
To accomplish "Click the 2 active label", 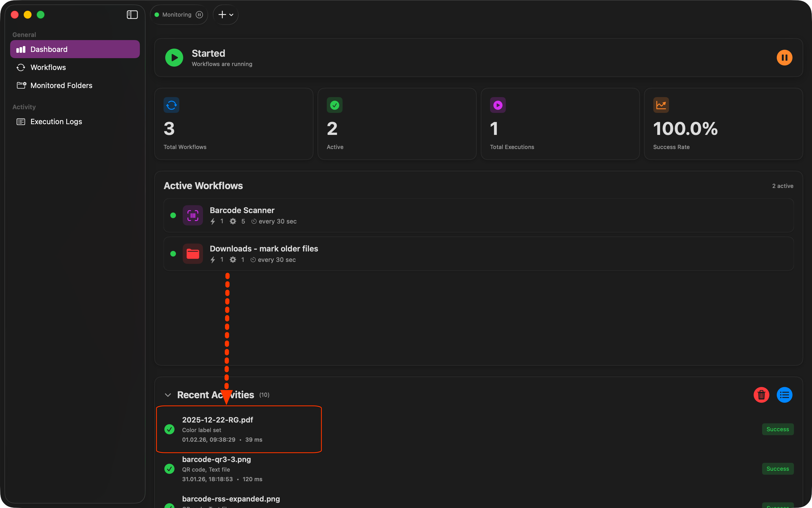I will (x=782, y=186).
